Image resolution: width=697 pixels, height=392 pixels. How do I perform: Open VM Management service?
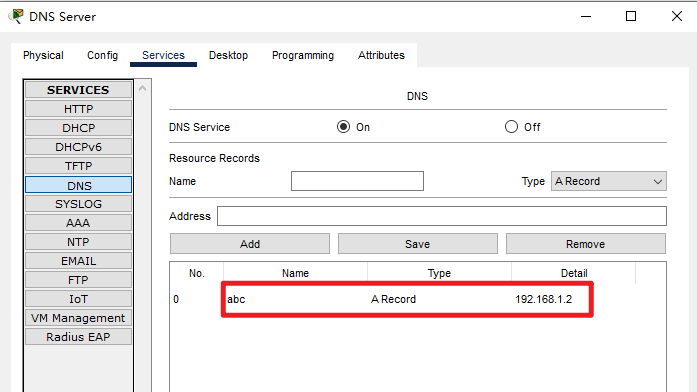point(78,318)
